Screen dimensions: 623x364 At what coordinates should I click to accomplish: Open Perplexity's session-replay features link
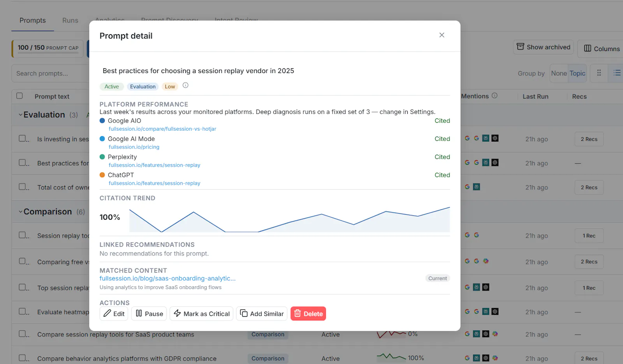154,165
